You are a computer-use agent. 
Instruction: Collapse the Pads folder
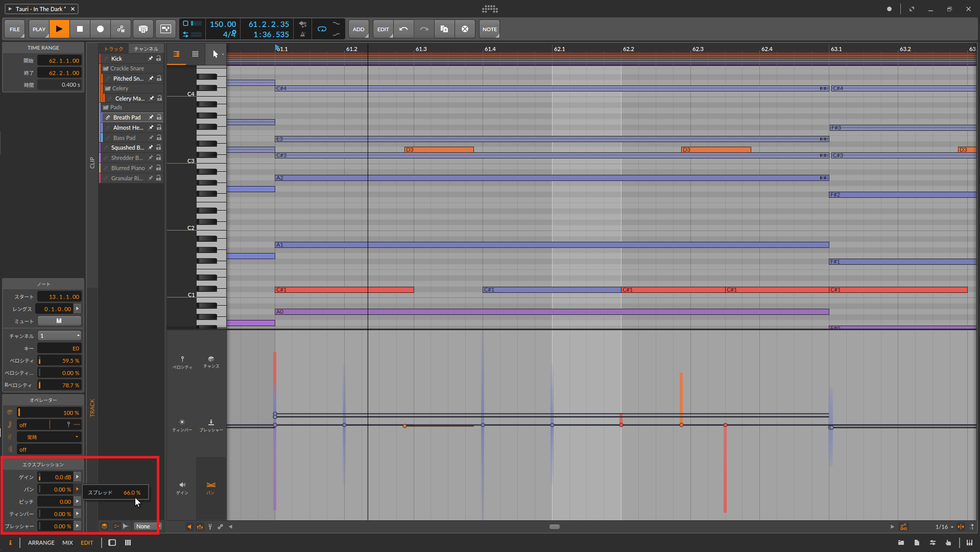click(106, 107)
